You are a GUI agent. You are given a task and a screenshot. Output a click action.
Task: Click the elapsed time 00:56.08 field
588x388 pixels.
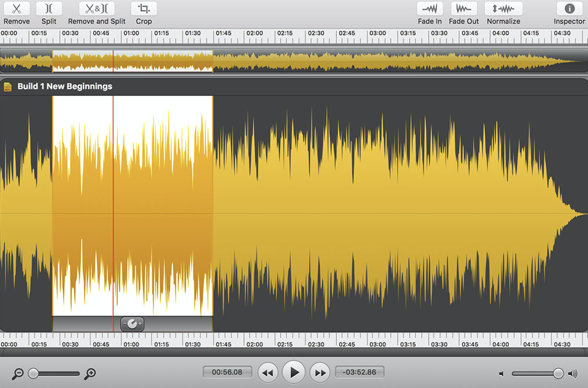(x=227, y=372)
